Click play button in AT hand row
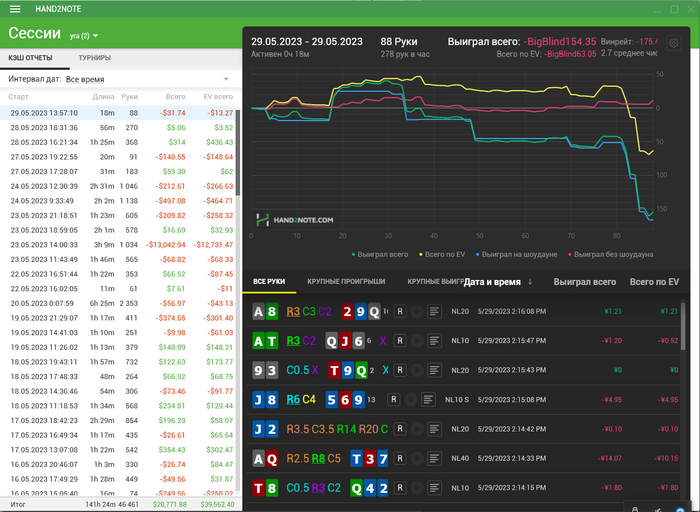The height and width of the screenshot is (512, 700). 417,341
